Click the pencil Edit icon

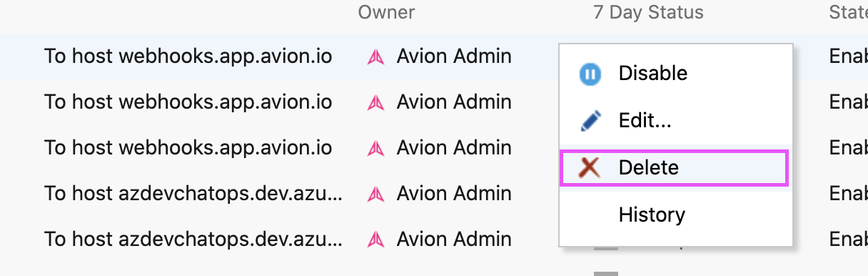pos(590,121)
